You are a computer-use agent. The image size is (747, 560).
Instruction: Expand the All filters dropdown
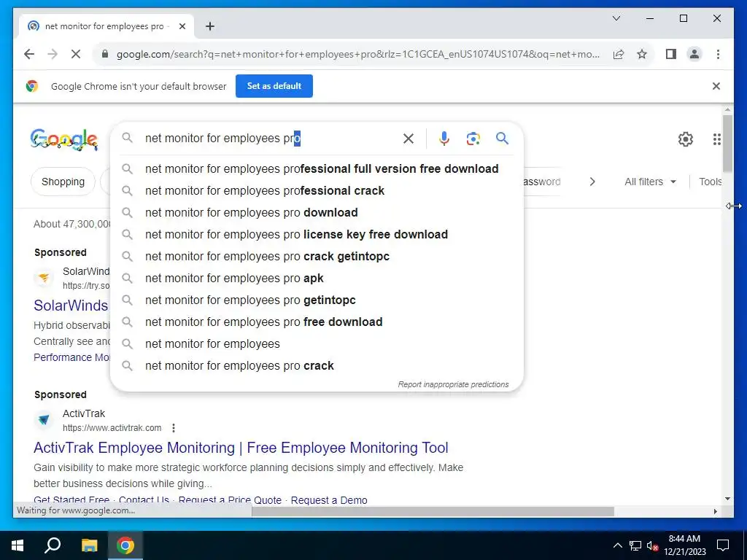pyautogui.click(x=650, y=182)
